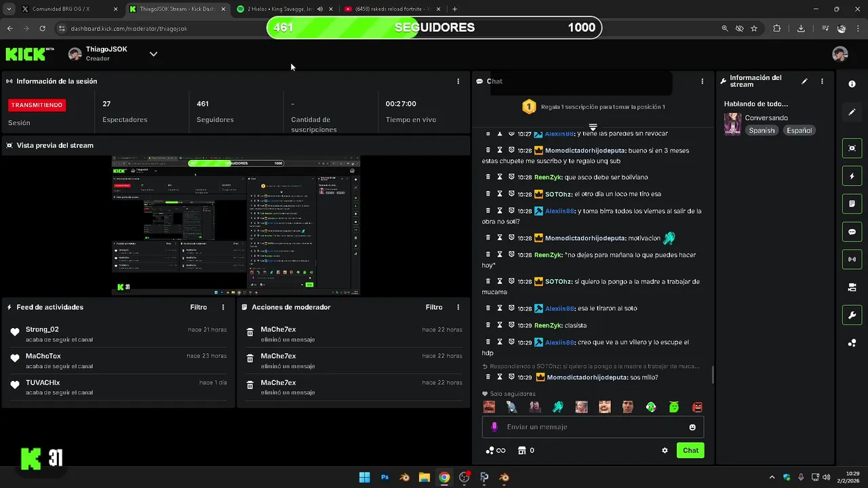Viewport: 868px width, 488px height.
Task: Toggle the screen-capture preview widget icon
Action: (852, 148)
